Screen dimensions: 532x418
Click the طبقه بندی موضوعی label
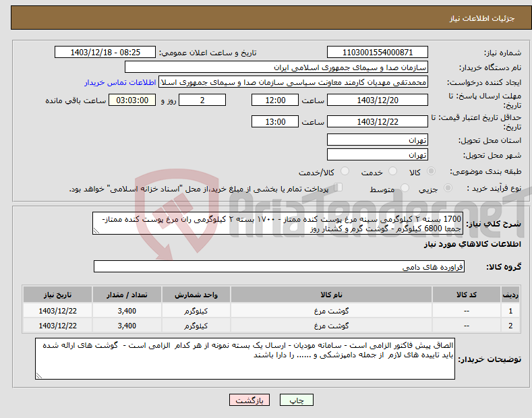pyautogui.click(x=485, y=171)
